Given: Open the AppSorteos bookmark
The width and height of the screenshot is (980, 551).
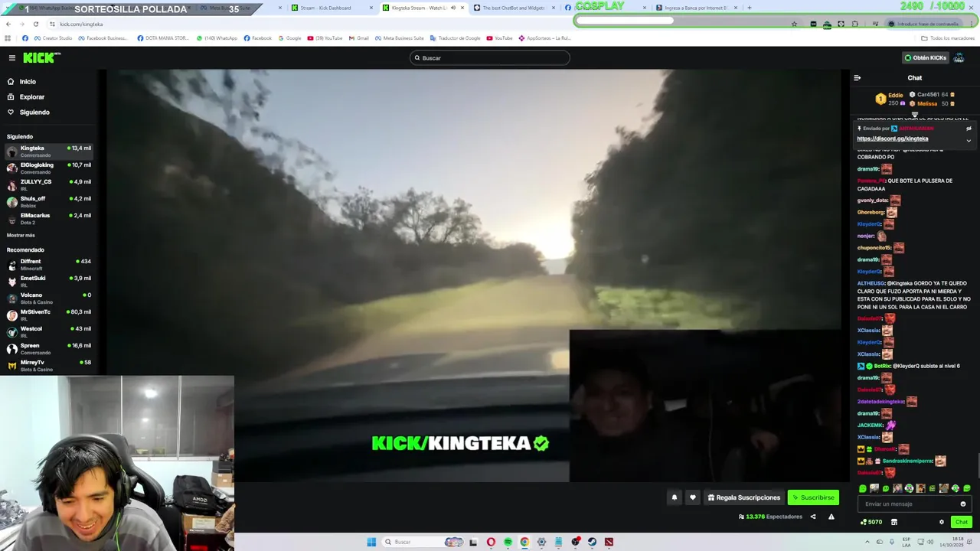Looking at the screenshot, I should [544, 38].
